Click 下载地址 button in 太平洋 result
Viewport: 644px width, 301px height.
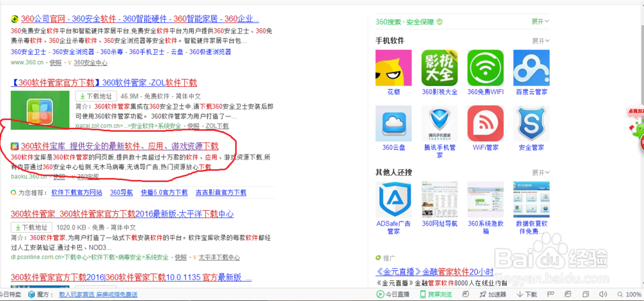(x=32, y=227)
